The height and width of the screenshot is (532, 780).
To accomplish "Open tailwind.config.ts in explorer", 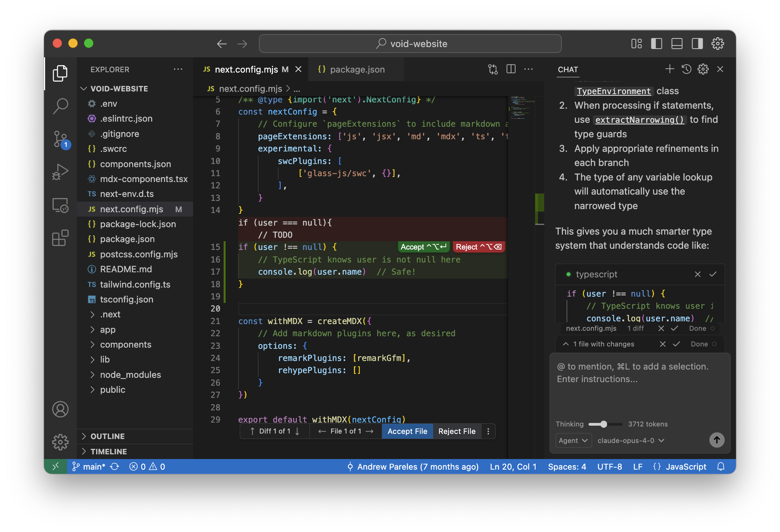I will click(135, 284).
